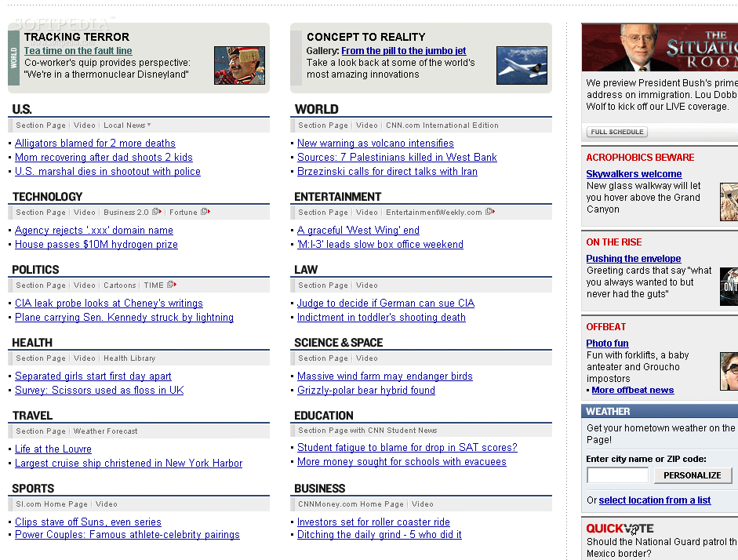This screenshot has height=560, width=738.
Task: Open EntertainmentWeekly.com tab
Action: point(434,213)
